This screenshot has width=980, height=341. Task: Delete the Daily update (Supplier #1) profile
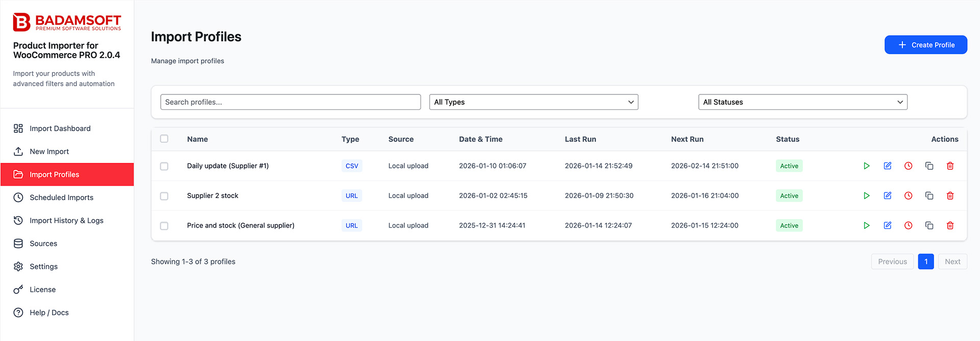(x=950, y=166)
